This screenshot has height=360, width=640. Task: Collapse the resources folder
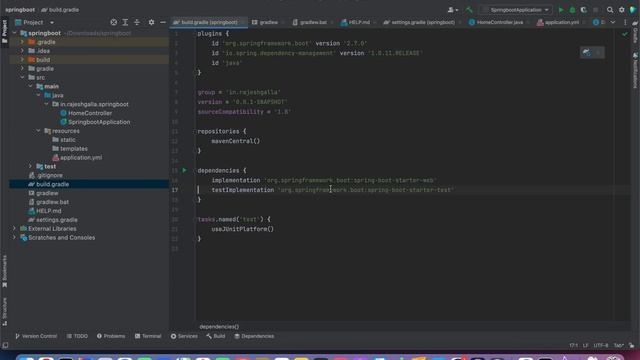(x=38, y=131)
